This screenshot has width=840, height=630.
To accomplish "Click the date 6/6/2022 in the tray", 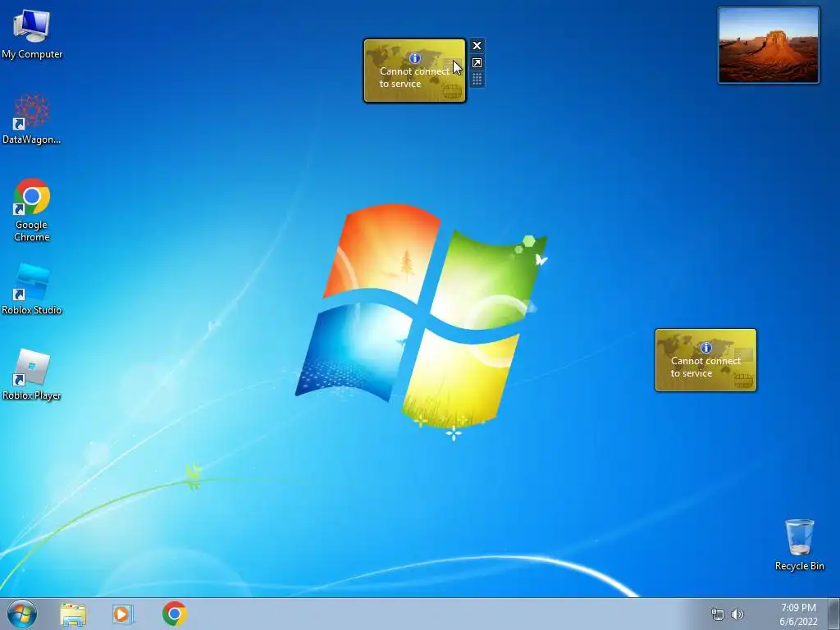I will click(798, 622).
